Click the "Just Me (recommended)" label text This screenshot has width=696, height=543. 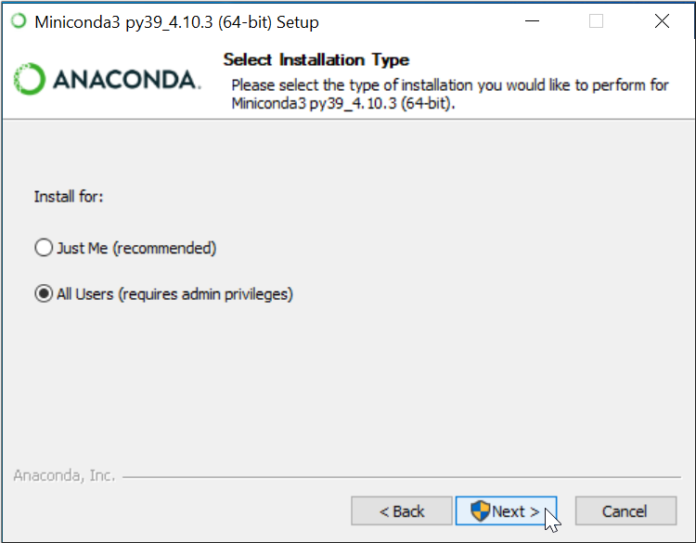coord(136,247)
